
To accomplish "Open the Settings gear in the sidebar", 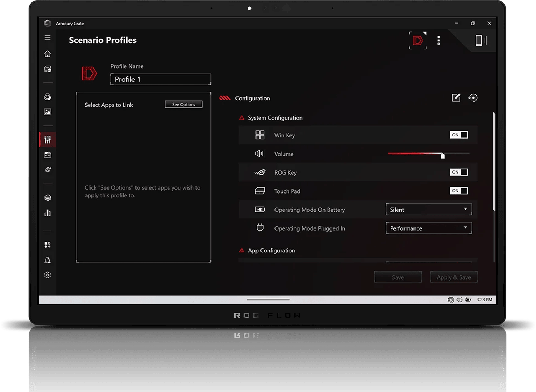I will 48,275.
